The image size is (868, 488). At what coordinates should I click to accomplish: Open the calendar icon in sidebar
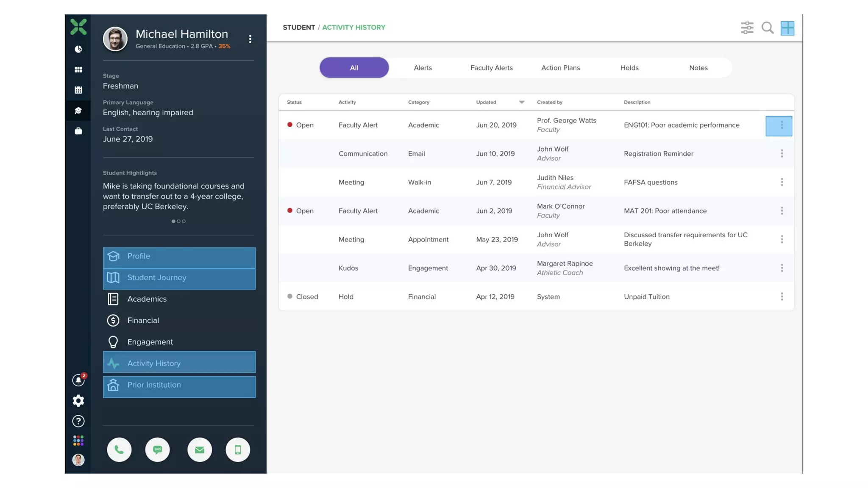tap(78, 90)
